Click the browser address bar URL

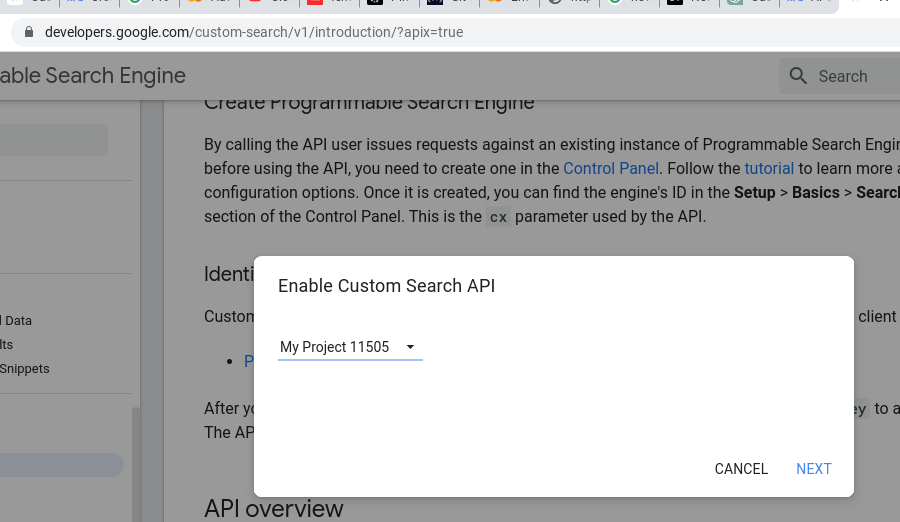(254, 32)
